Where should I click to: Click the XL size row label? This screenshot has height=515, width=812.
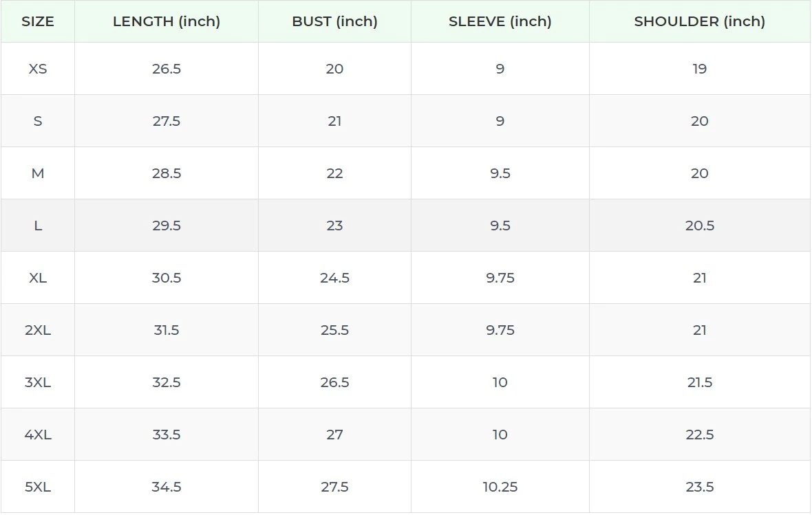pos(38,278)
